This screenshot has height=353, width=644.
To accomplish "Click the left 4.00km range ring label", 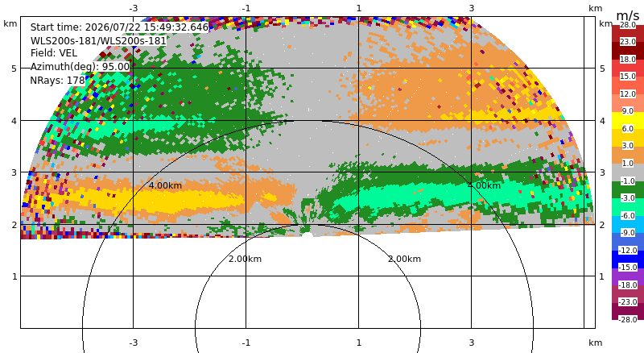I will coord(165,185).
